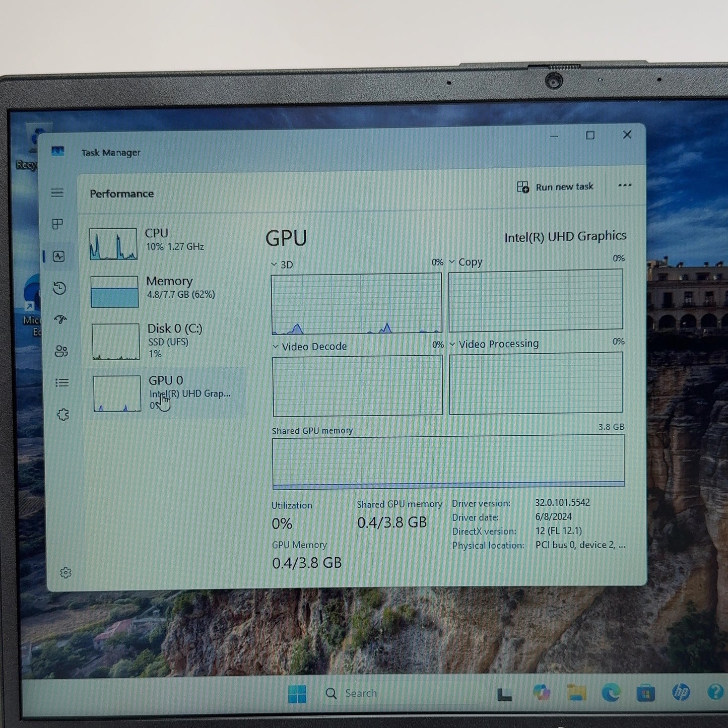
Task: Open the 3D engine graph dropdown
Action: click(274, 264)
